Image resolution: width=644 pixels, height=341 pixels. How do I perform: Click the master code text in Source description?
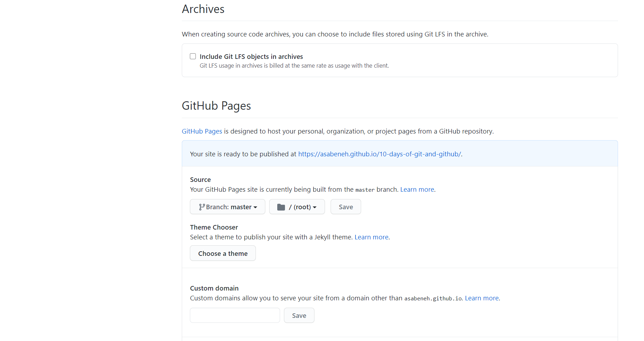tap(365, 190)
